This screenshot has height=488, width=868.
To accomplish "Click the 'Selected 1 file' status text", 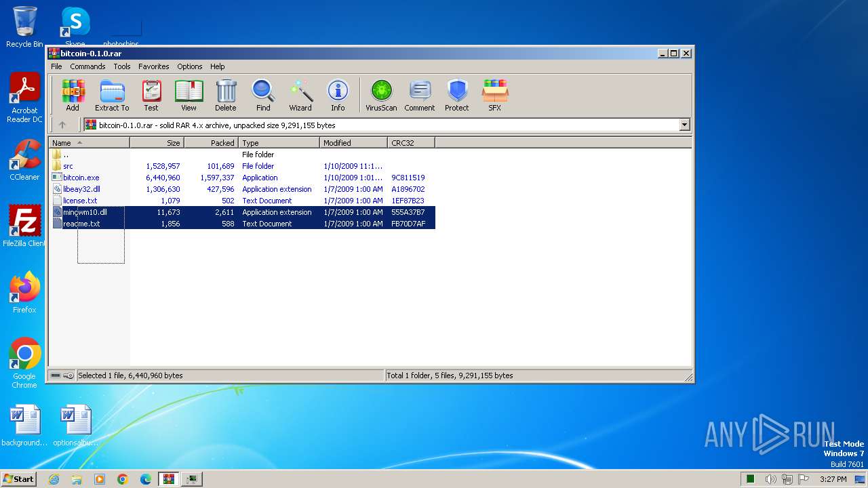I will pos(130,375).
